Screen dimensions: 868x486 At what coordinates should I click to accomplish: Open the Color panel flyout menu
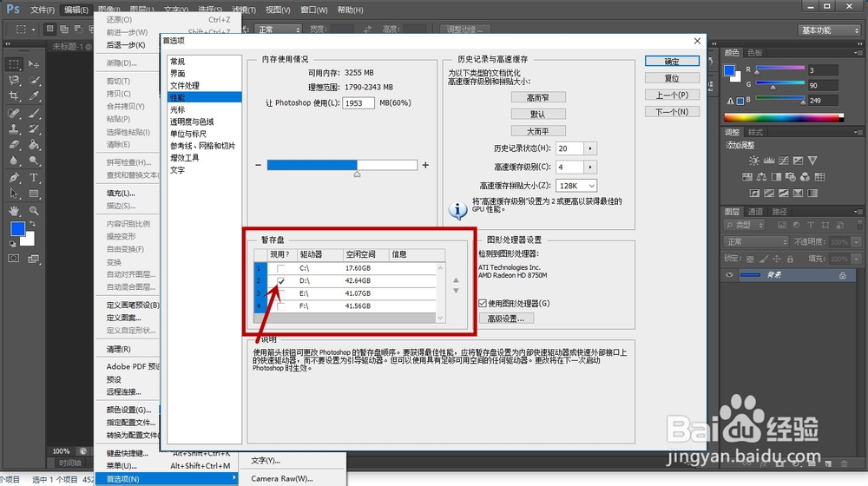pos(857,53)
